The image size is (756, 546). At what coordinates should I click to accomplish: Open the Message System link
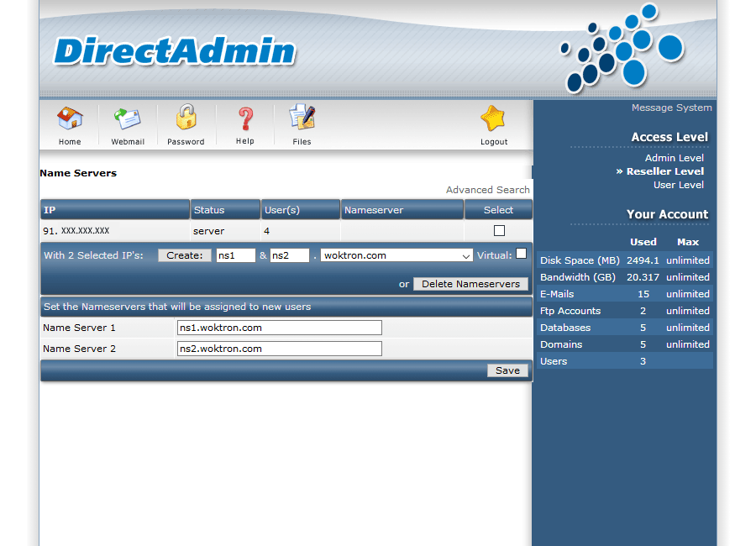click(x=672, y=108)
